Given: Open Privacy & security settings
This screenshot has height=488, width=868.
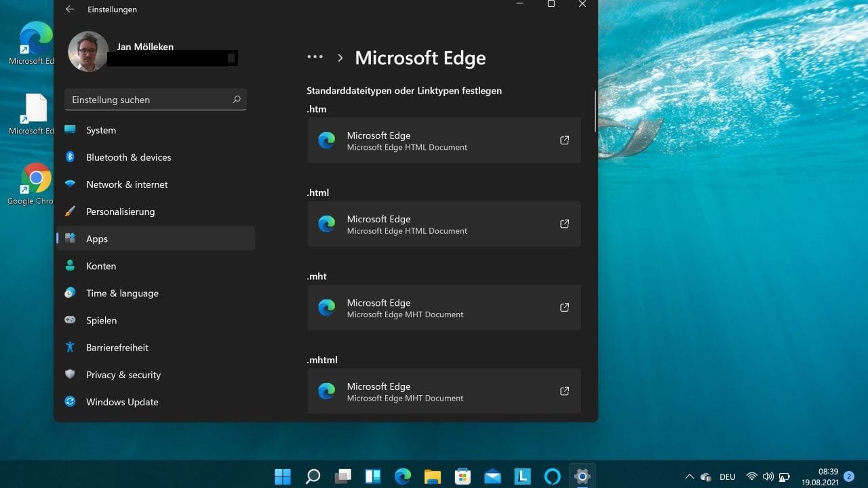Looking at the screenshot, I should coord(156,374).
